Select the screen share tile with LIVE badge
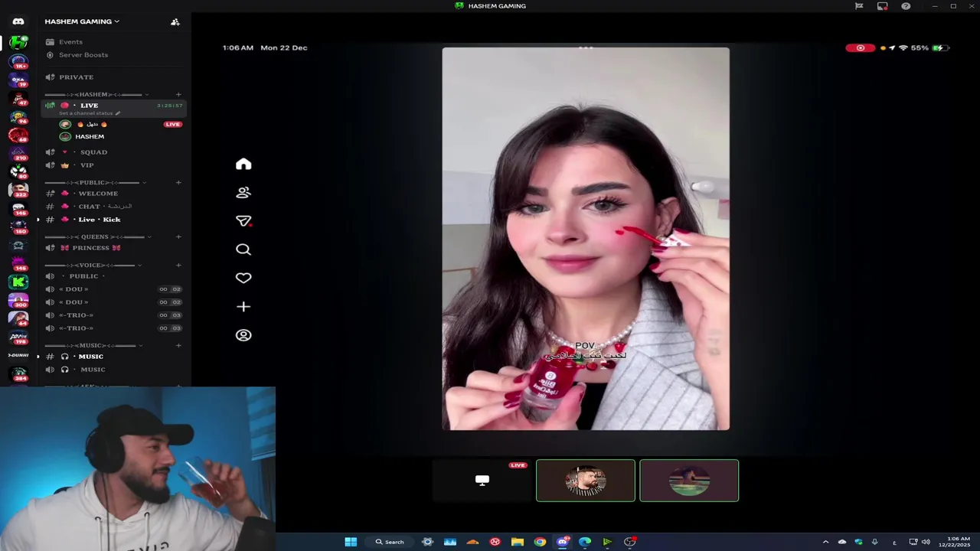This screenshot has width=980, height=551. click(482, 481)
